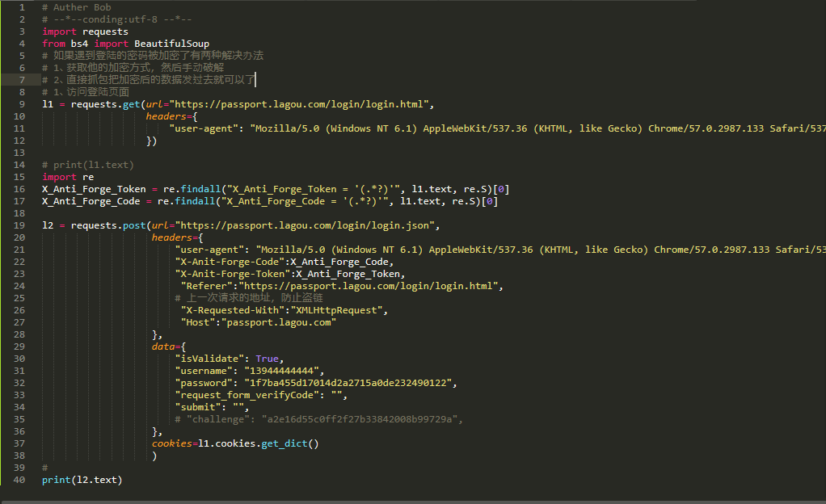The image size is (826, 504).
Task: Click 'print(l2.text)' statement
Action: [x=82, y=480]
